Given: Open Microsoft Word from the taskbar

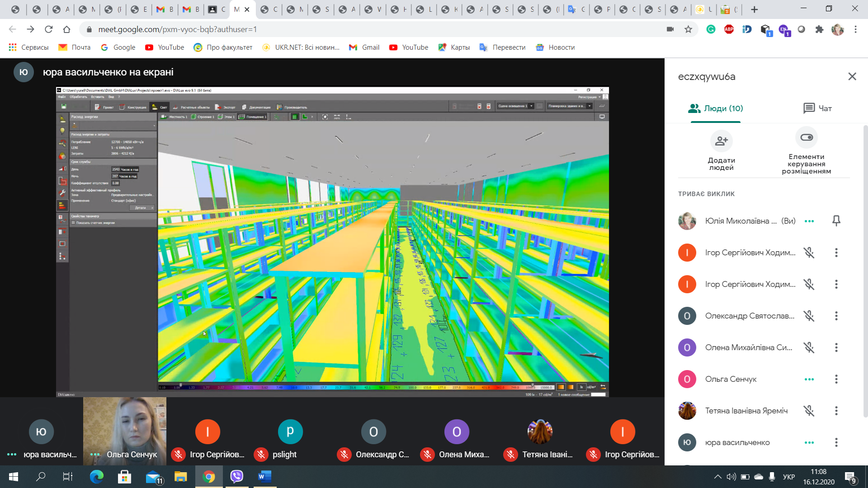Looking at the screenshot, I should click(x=264, y=476).
